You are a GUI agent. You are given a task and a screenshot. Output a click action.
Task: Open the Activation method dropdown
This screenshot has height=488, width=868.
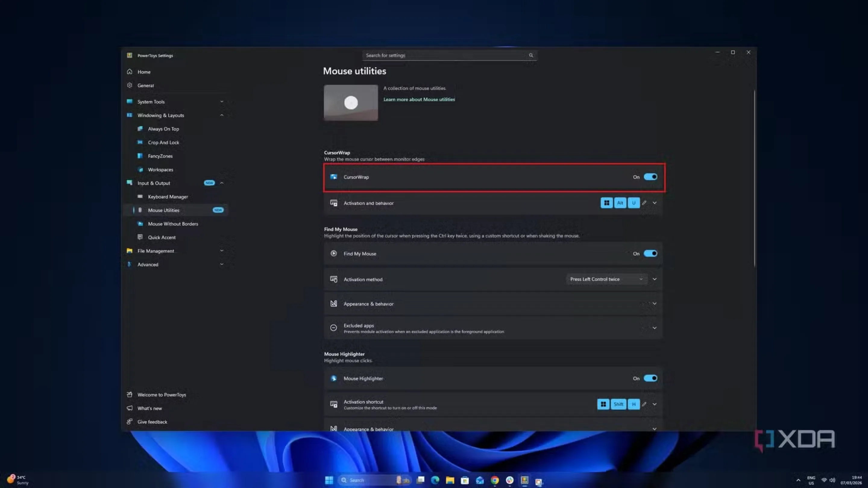(x=606, y=279)
